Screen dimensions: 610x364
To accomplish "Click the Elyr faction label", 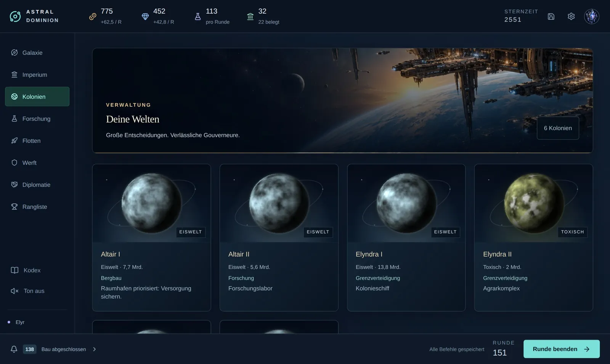I will (20, 322).
